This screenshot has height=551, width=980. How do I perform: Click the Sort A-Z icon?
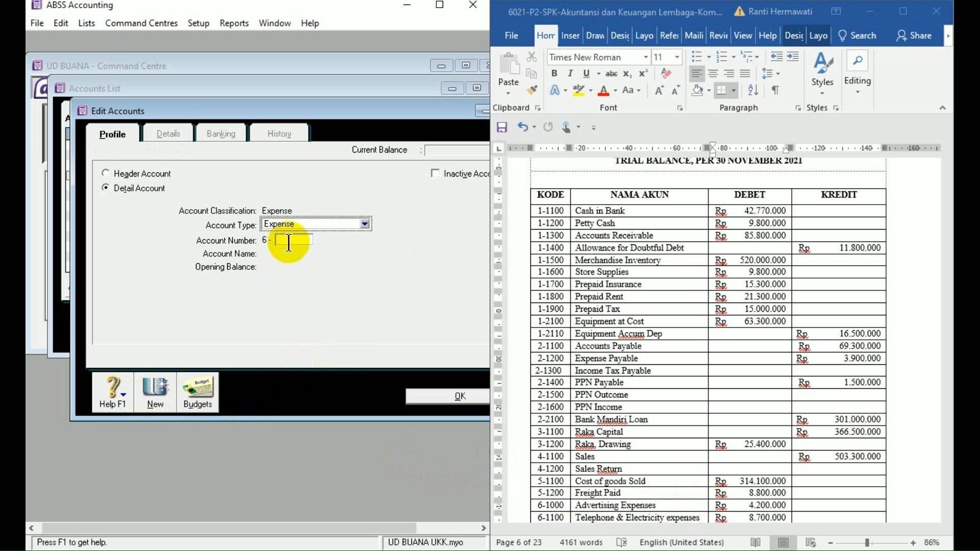pos(753,90)
